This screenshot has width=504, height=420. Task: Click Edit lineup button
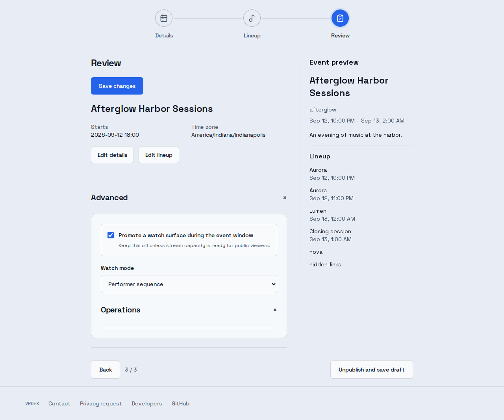point(159,155)
